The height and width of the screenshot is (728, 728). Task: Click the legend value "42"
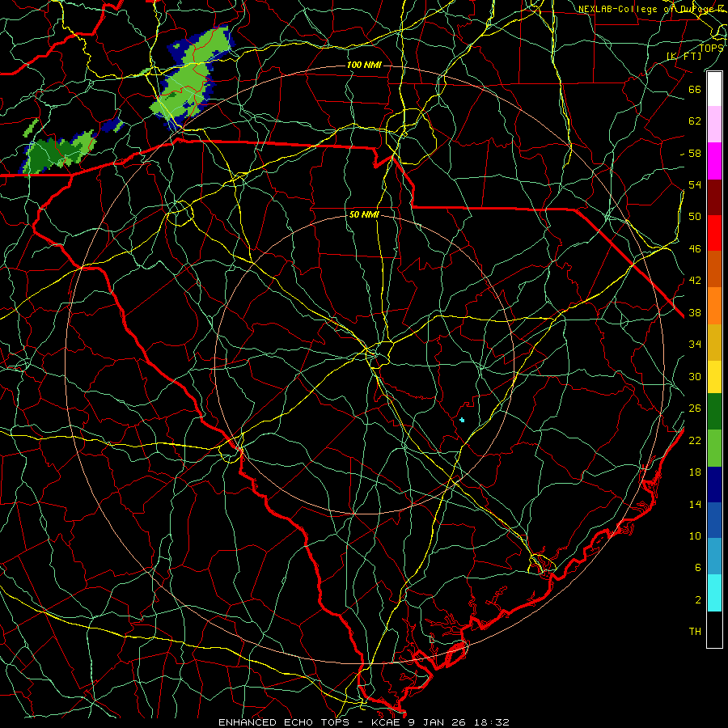(695, 281)
